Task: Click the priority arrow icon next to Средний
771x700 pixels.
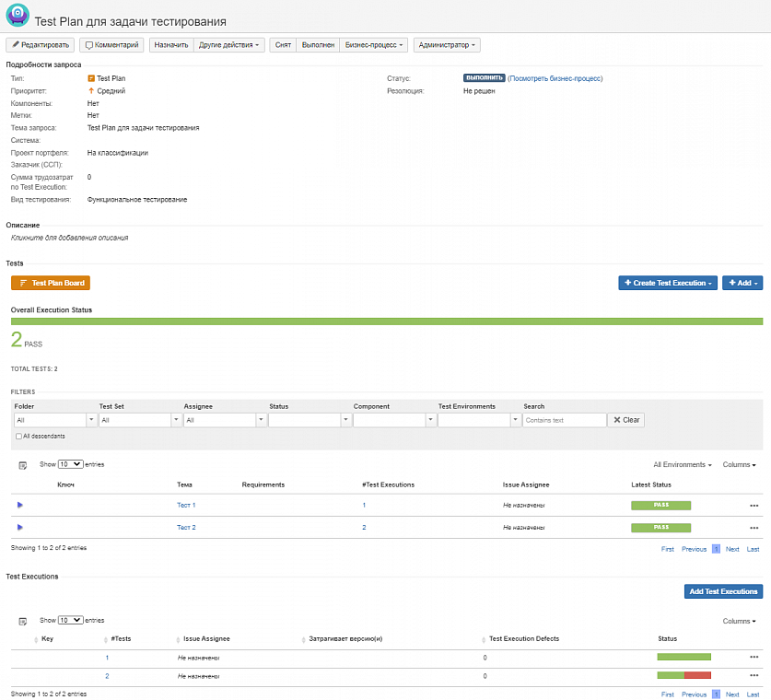Action: pyautogui.click(x=91, y=91)
